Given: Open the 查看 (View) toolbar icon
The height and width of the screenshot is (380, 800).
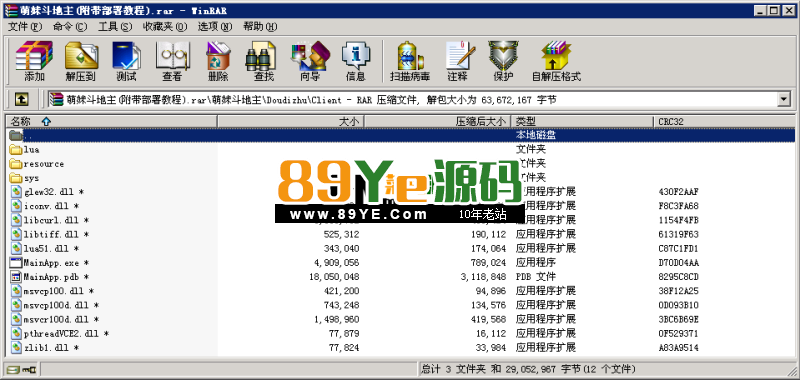Looking at the screenshot, I should pyautogui.click(x=172, y=61).
